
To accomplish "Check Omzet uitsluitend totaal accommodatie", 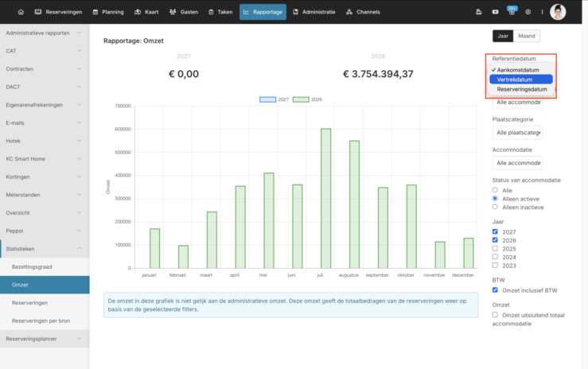I will point(495,315).
